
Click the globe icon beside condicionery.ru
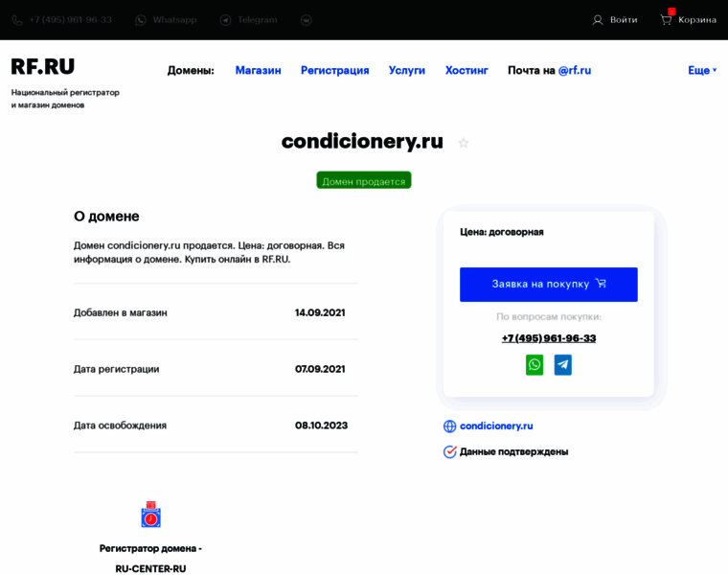(x=449, y=425)
